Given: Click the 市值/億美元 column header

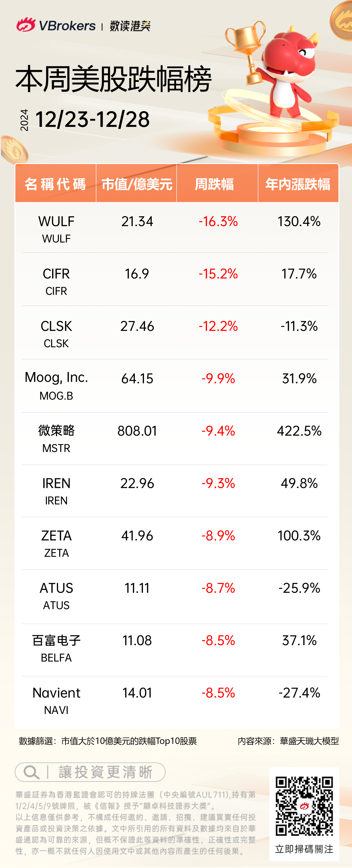Looking at the screenshot, I should pyautogui.click(x=137, y=184).
